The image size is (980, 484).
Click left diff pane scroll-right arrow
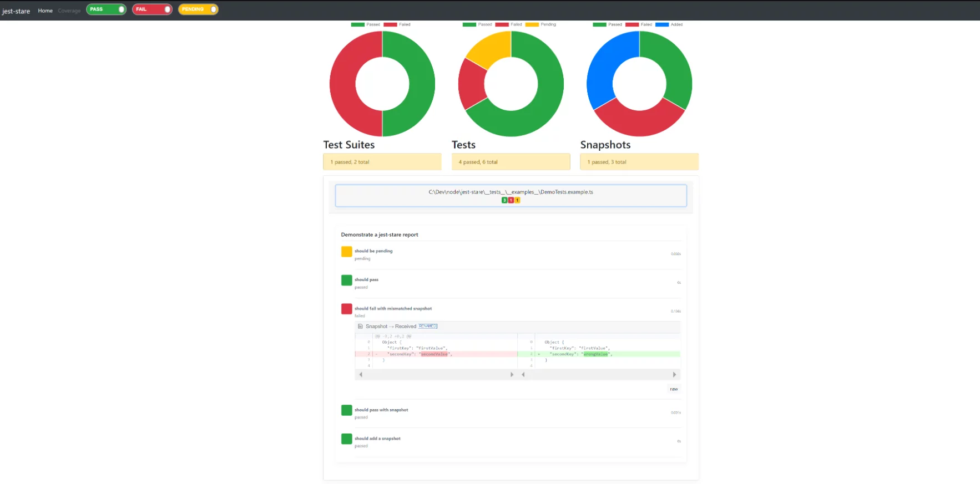tap(512, 375)
